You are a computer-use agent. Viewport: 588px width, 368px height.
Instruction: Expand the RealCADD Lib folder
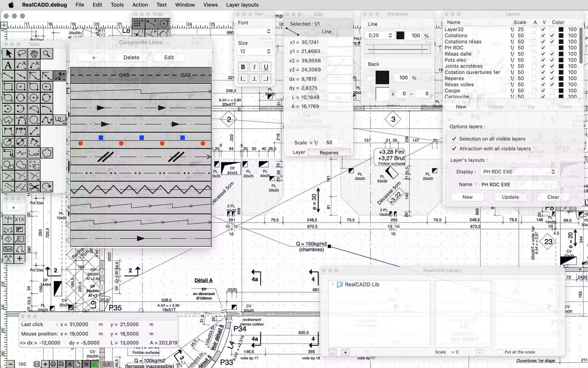click(x=333, y=284)
